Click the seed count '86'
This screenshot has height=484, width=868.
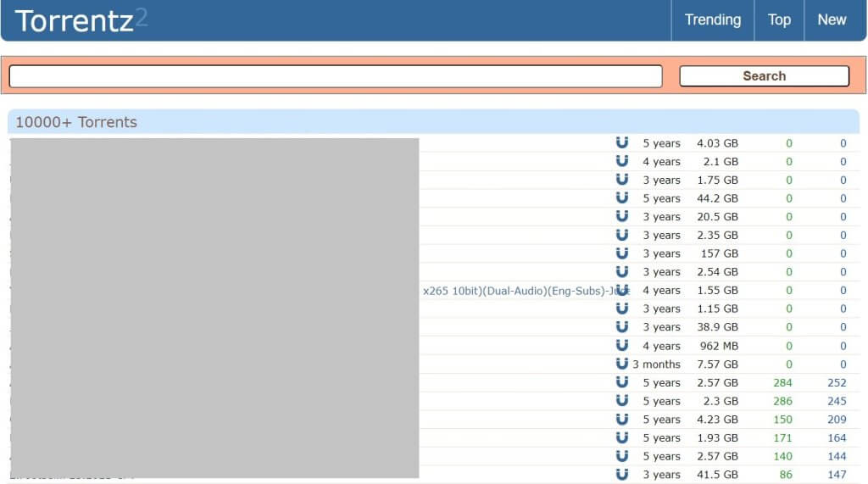[786, 475]
